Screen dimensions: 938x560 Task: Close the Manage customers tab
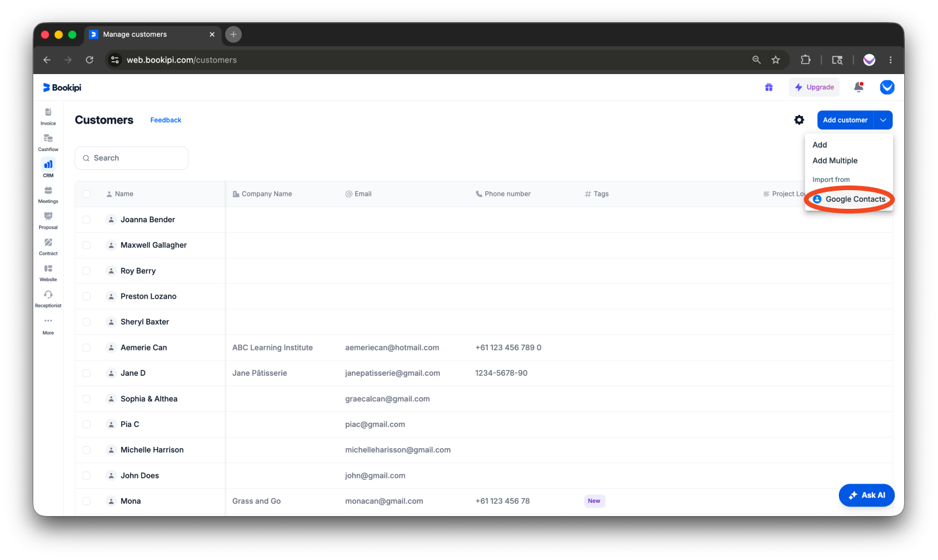[x=212, y=34]
